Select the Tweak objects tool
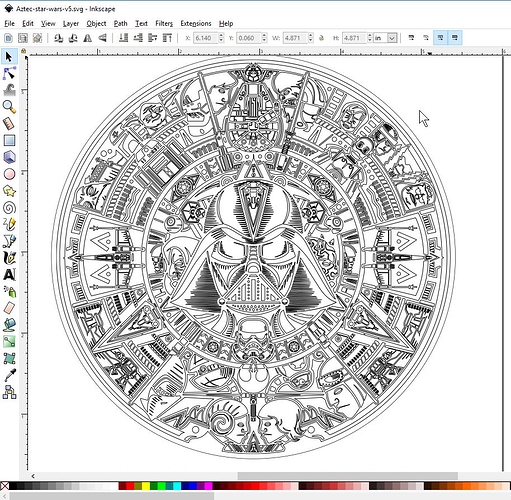 (x=9, y=90)
